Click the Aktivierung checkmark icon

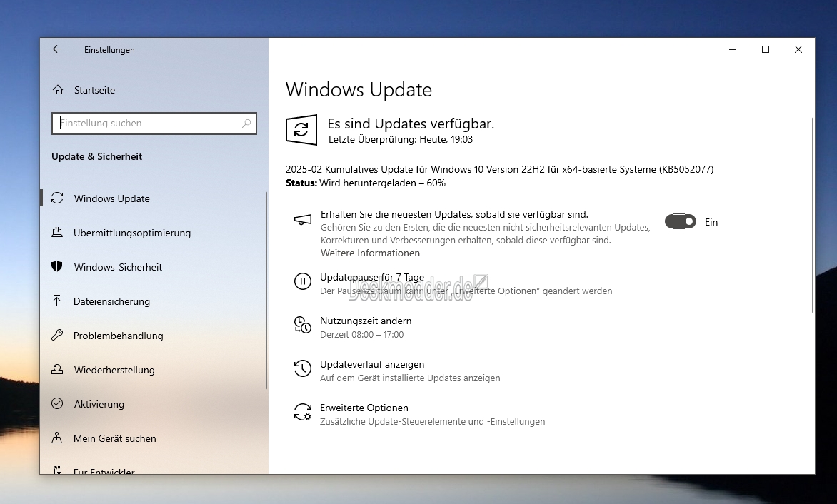[57, 403]
